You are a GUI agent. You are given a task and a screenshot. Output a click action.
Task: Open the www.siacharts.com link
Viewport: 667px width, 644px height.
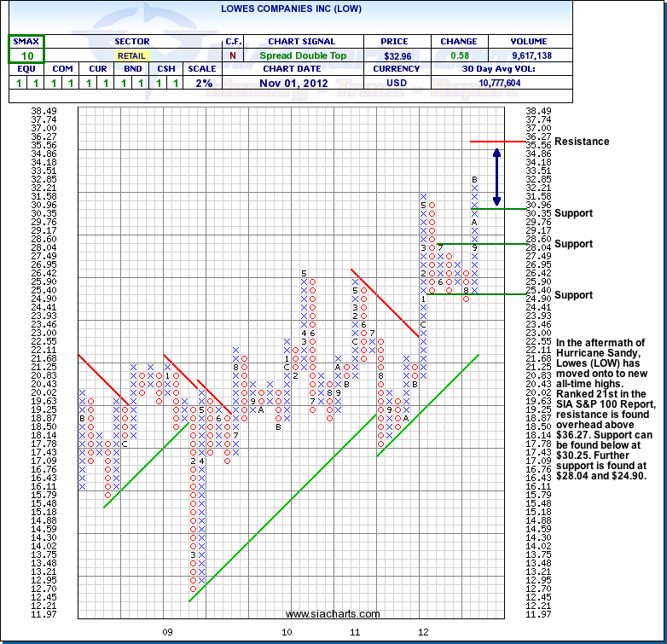(333, 614)
